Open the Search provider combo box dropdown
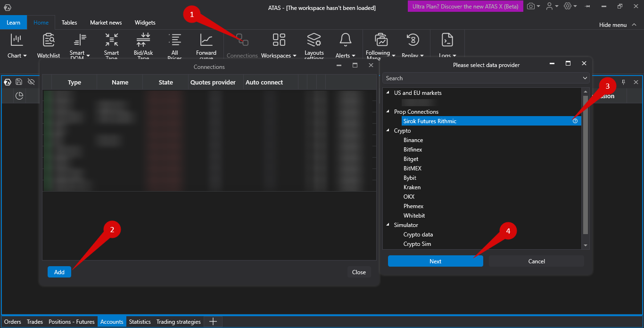 click(x=585, y=78)
